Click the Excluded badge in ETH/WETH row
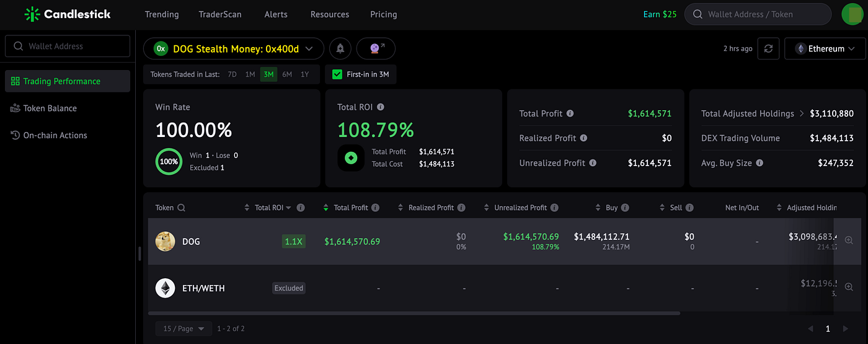This screenshot has width=868, height=344. pos(289,288)
